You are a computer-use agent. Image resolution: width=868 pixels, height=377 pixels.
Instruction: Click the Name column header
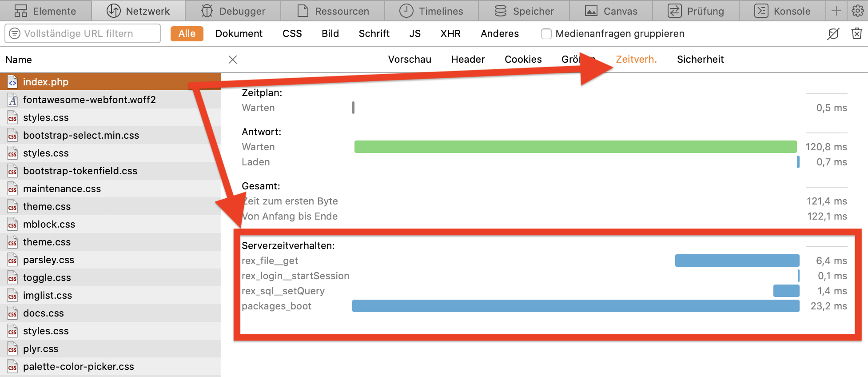(x=110, y=60)
